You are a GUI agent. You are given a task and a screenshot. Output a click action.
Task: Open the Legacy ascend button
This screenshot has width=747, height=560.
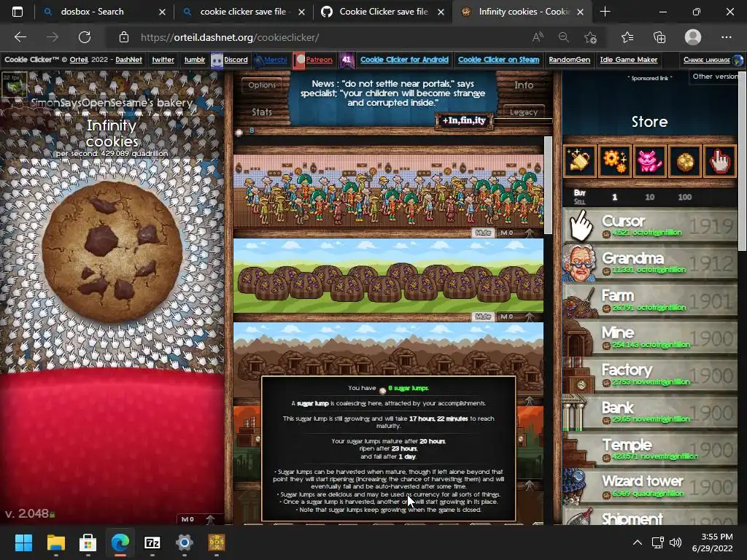[524, 112]
